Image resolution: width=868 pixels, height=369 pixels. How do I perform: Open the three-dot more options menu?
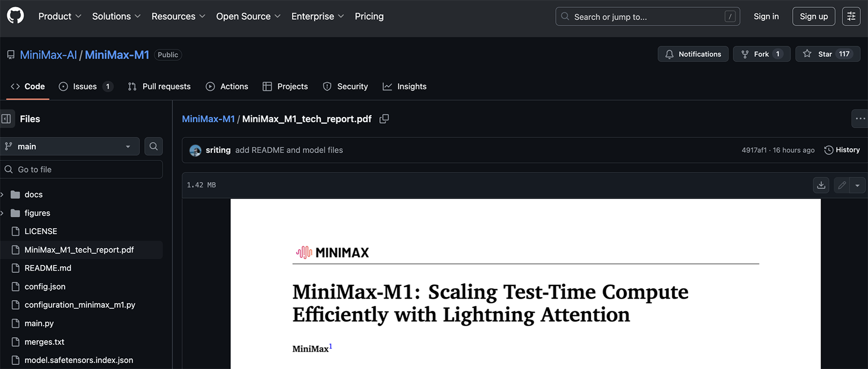(860, 119)
